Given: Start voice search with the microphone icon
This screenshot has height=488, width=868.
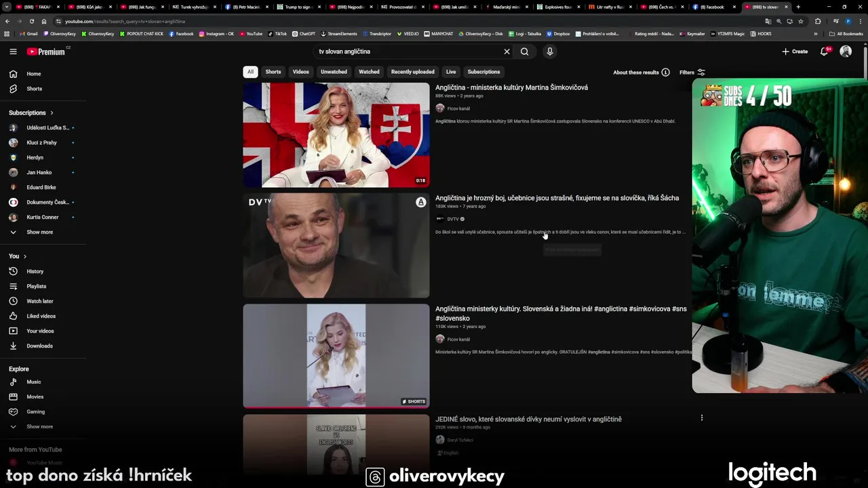Looking at the screenshot, I should coord(550,52).
